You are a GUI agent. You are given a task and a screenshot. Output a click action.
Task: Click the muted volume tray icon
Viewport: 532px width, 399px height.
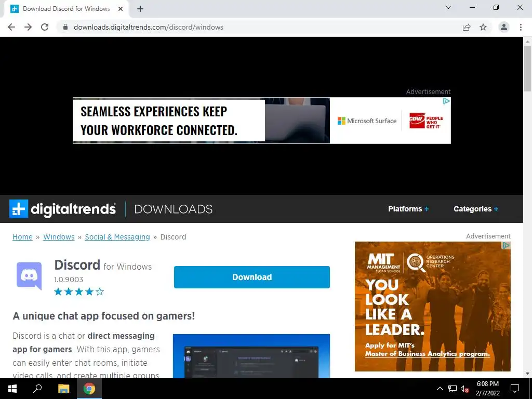(465, 389)
